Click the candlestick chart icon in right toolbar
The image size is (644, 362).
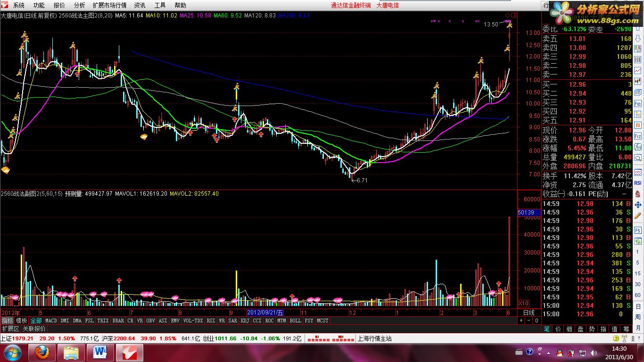(638, 81)
